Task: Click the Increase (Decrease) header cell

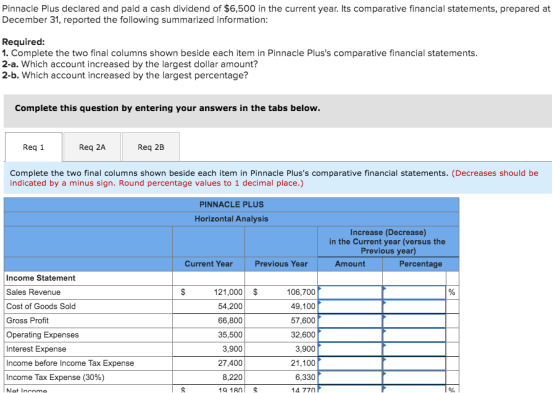Action: click(388, 242)
